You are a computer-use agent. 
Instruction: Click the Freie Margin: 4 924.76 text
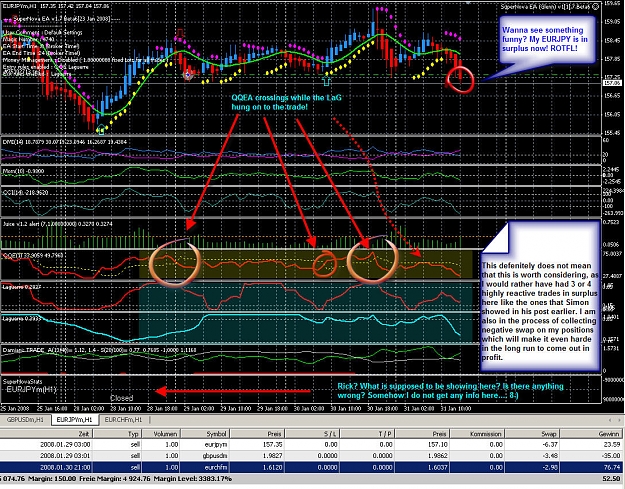(x=115, y=479)
